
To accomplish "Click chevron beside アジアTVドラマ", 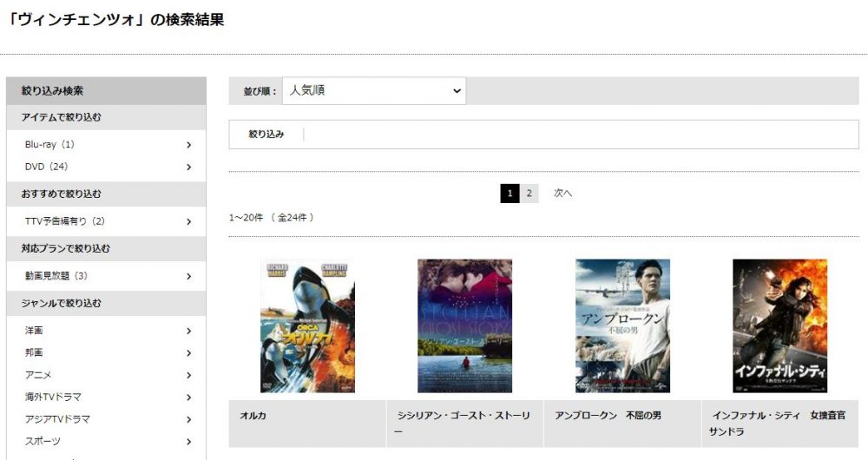I will click(x=188, y=419).
